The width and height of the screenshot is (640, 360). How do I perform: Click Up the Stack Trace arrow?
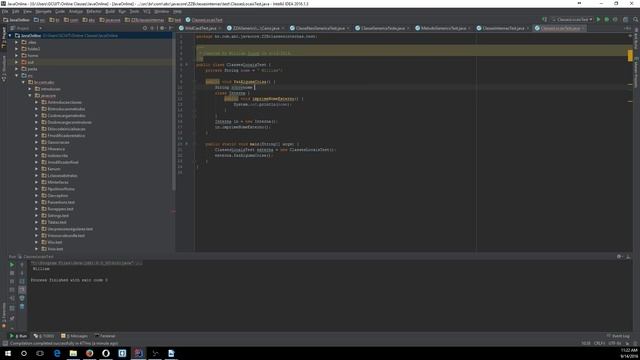22,265
